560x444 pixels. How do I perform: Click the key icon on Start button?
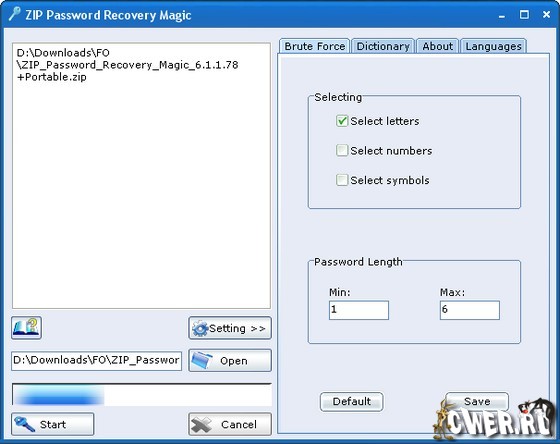(x=25, y=424)
